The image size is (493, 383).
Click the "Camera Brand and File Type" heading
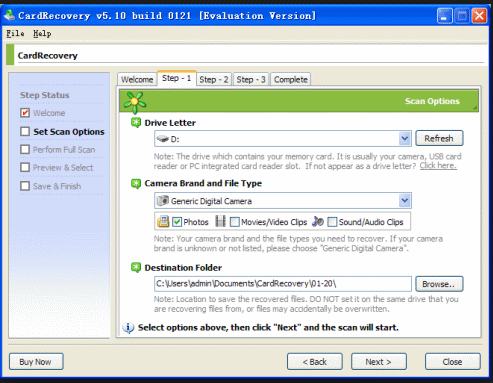click(203, 183)
